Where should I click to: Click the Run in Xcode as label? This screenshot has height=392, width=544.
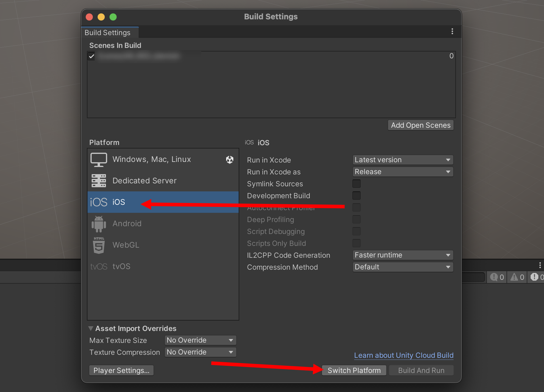[x=274, y=172]
